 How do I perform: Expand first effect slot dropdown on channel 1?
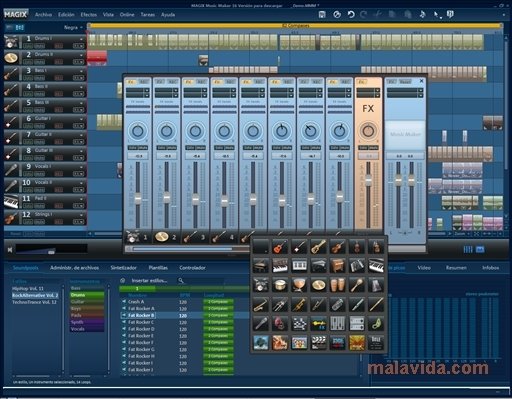pyautogui.click(x=147, y=91)
